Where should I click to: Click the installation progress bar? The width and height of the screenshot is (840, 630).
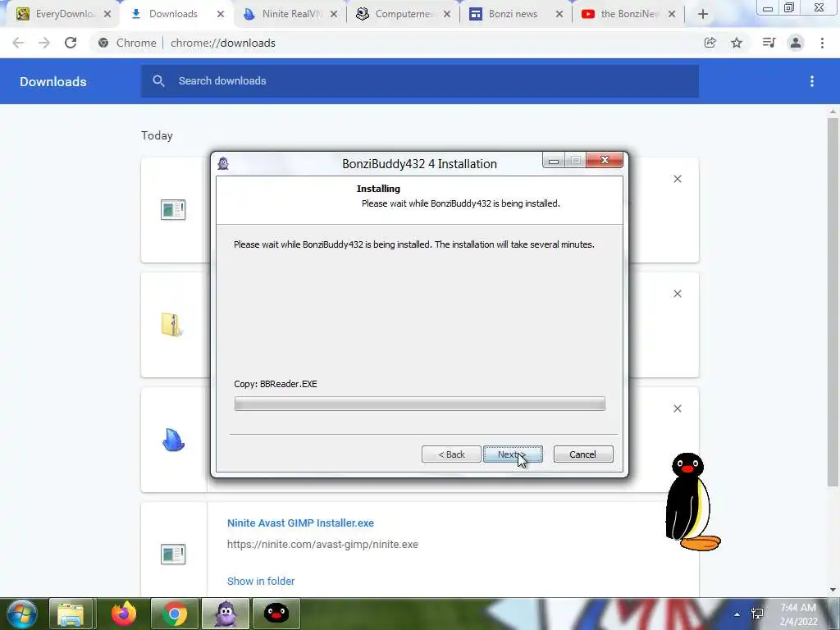tap(419, 404)
